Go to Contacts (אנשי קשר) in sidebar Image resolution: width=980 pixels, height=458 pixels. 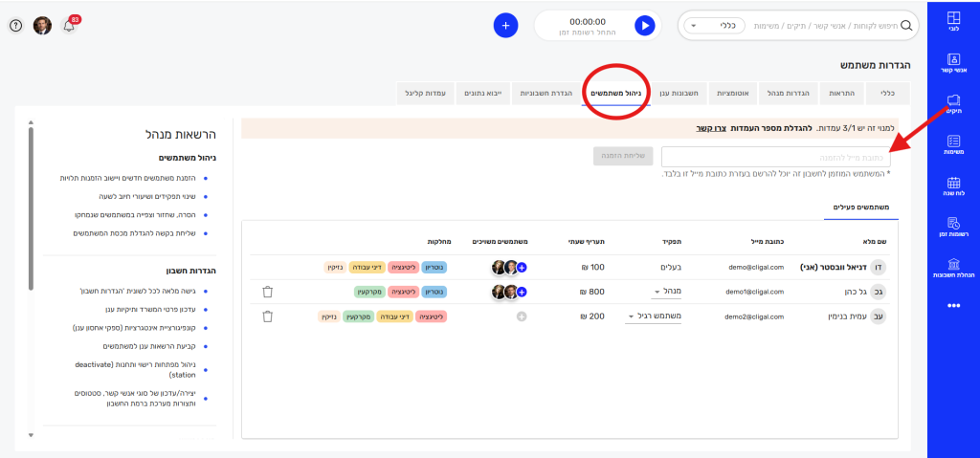[x=953, y=62]
